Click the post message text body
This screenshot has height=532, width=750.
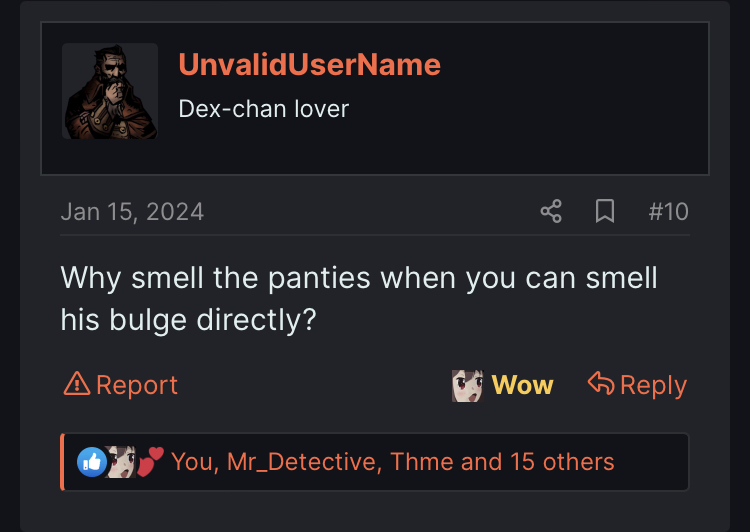click(359, 299)
